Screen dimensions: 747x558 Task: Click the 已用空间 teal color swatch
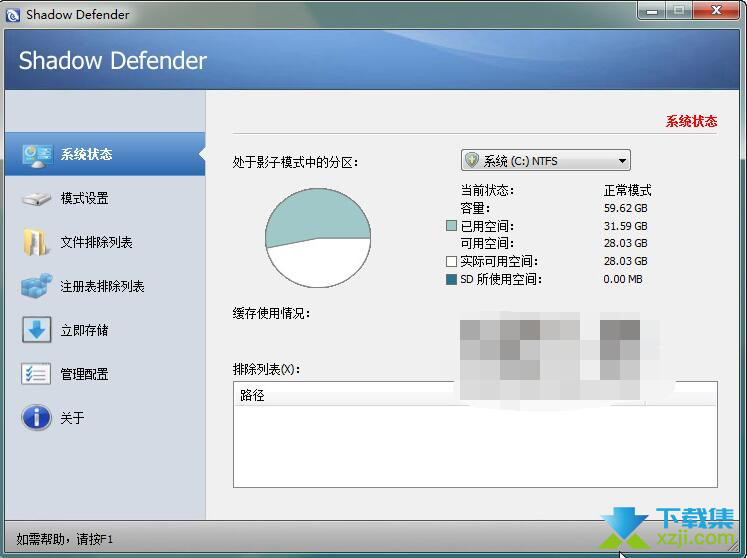pyautogui.click(x=451, y=225)
